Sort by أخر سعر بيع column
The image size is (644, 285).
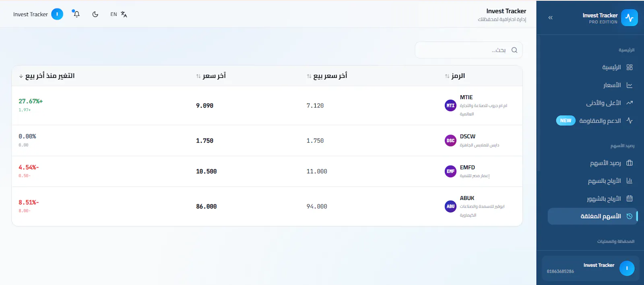pos(327,76)
